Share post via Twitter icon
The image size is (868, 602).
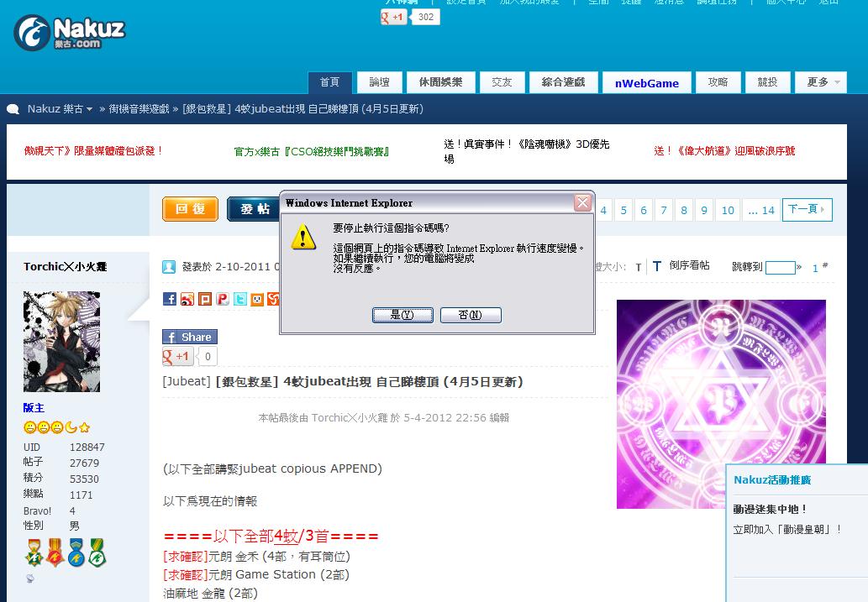point(240,299)
